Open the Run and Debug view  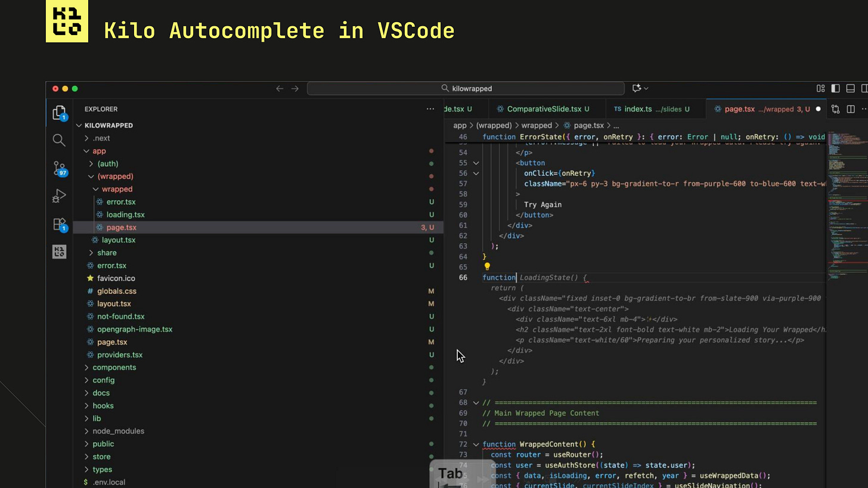click(59, 196)
